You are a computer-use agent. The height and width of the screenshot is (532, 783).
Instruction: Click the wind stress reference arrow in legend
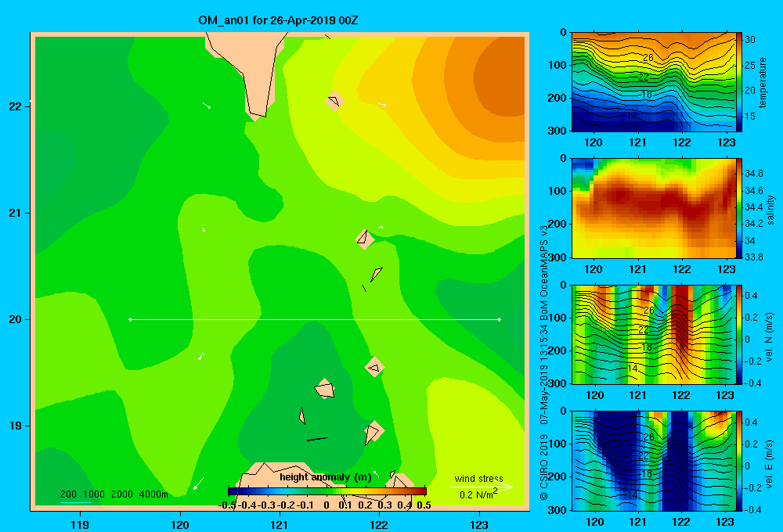[482, 487]
